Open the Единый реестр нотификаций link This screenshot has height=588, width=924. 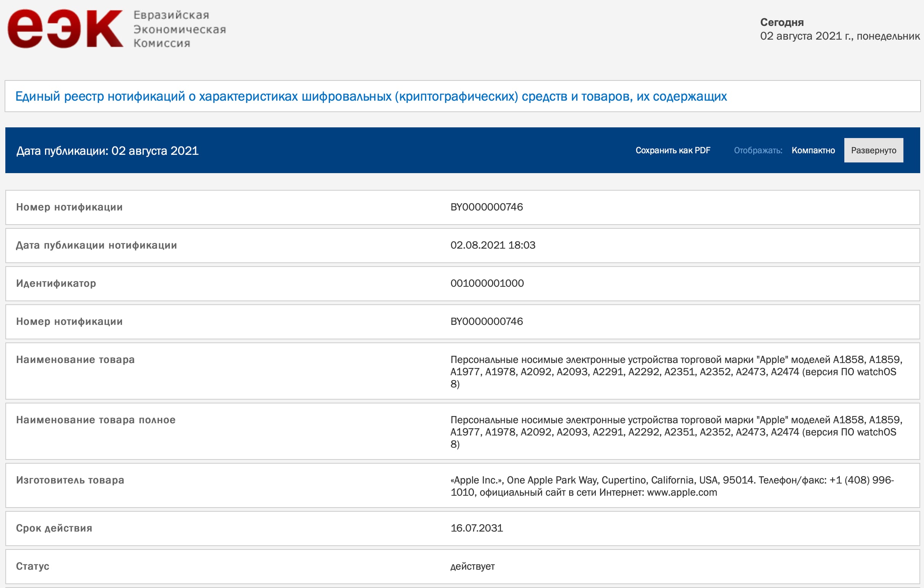click(371, 96)
